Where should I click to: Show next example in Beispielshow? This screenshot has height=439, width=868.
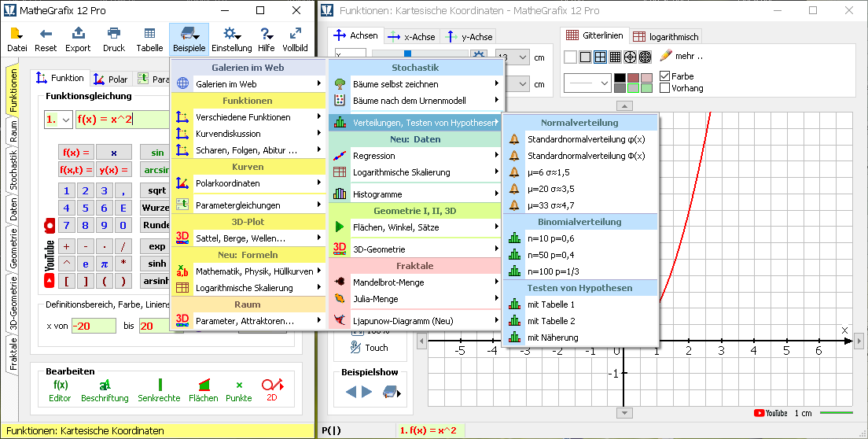tap(366, 392)
